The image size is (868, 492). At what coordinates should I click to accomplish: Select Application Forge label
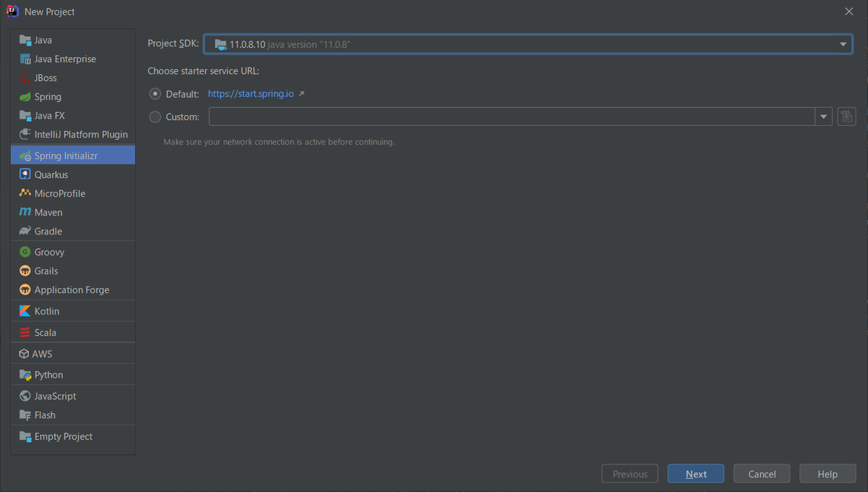tap(72, 289)
